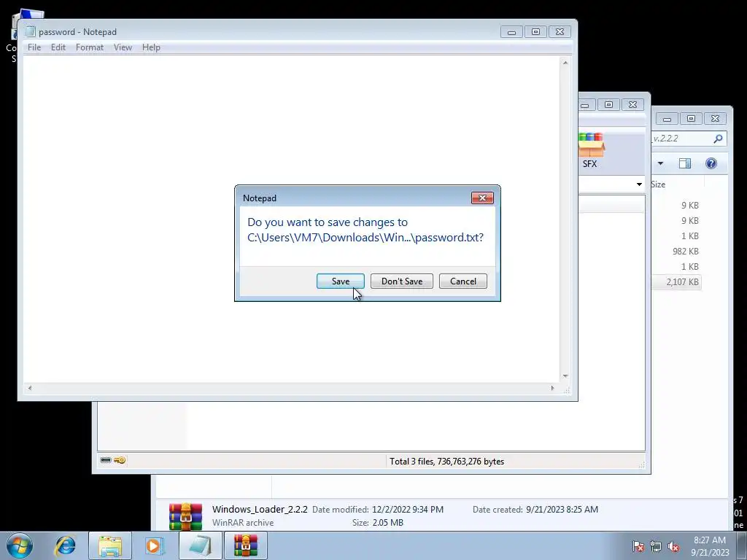Click the Show desktop button
This screenshot has width=747, height=560.
point(742,545)
